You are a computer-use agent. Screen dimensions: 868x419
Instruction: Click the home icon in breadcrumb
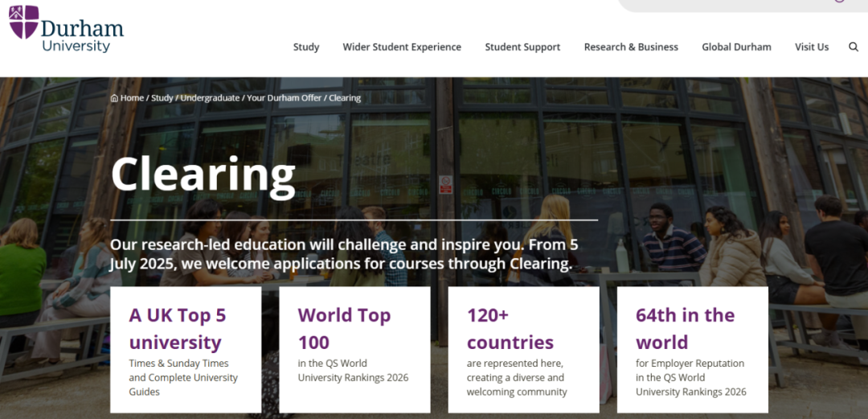[114, 98]
